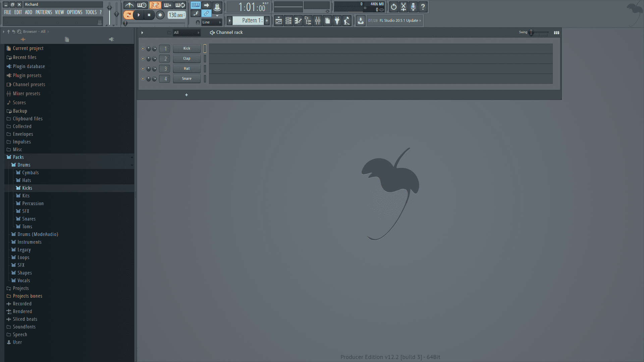Image resolution: width=644 pixels, height=362 pixels.
Task: Open the Pattern 1 selector
Action: point(248,21)
